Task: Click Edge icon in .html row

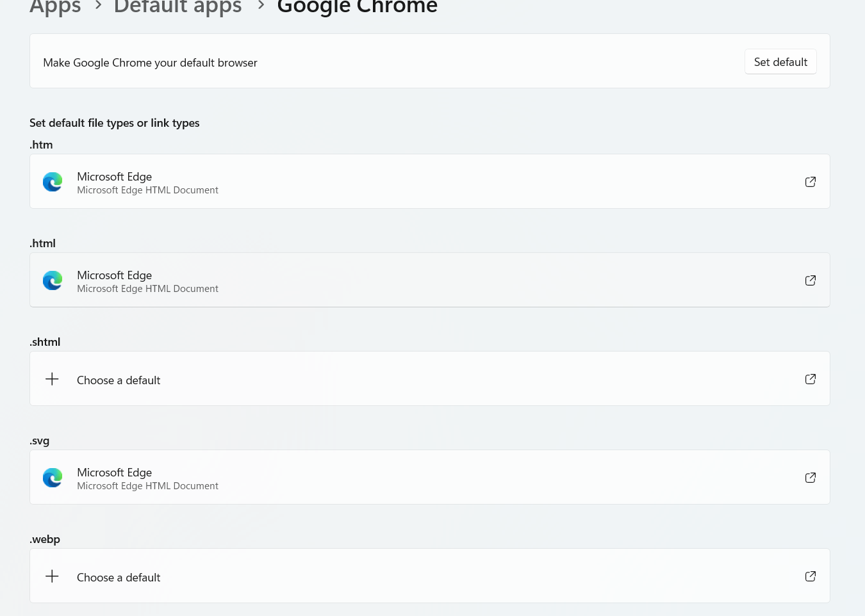Action: (53, 280)
